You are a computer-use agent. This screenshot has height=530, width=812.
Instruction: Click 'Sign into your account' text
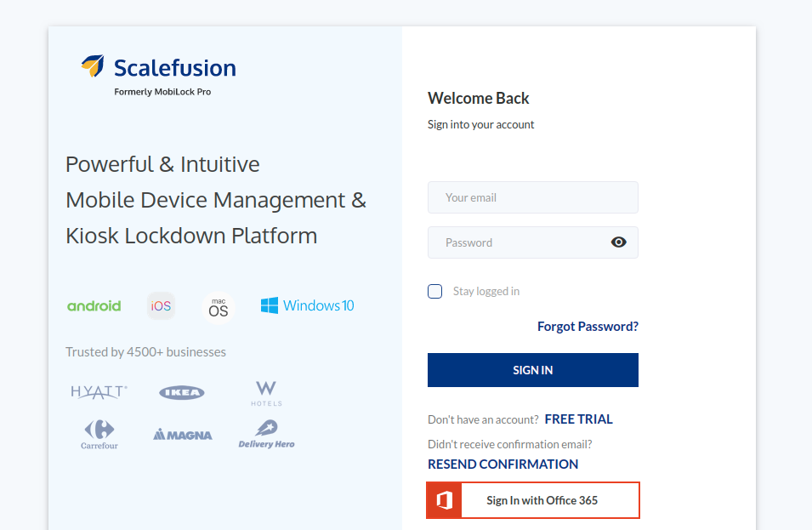pyautogui.click(x=480, y=125)
